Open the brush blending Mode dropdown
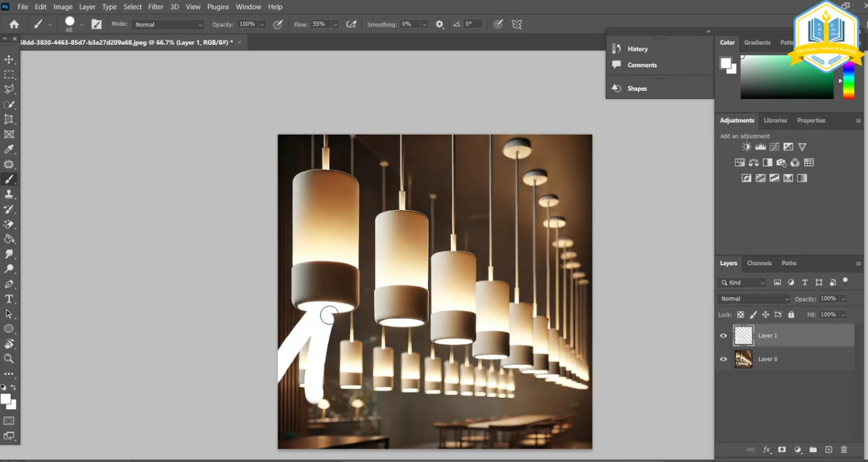The width and height of the screenshot is (868, 462). (168, 24)
